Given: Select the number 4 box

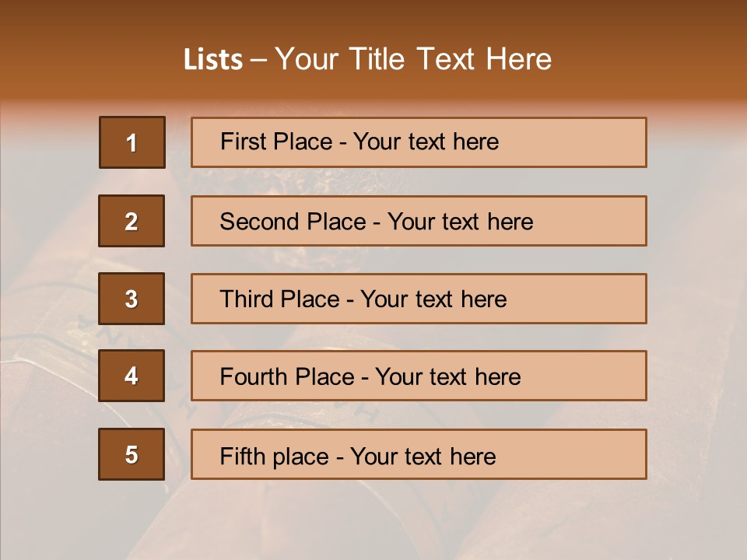Looking at the screenshot, I should [x=132, y=376].
